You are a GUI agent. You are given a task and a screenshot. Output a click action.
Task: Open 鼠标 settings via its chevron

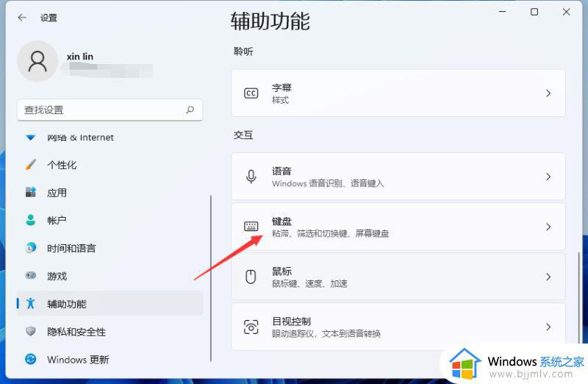point(548,277)
